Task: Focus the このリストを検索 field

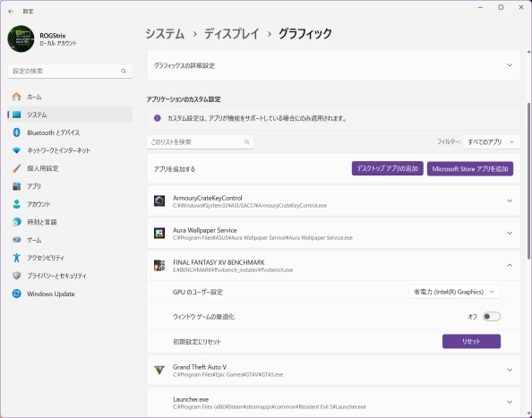Action: 201,142
